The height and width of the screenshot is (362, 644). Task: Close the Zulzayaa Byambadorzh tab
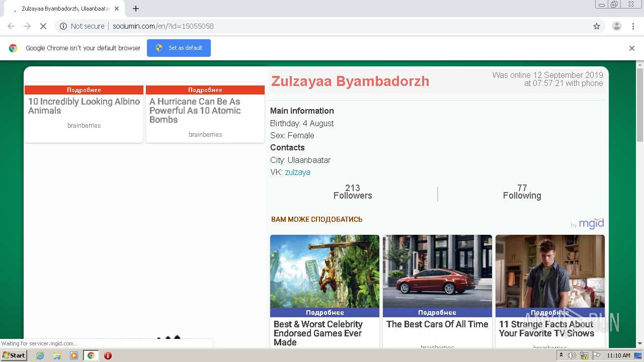point(117,9)
